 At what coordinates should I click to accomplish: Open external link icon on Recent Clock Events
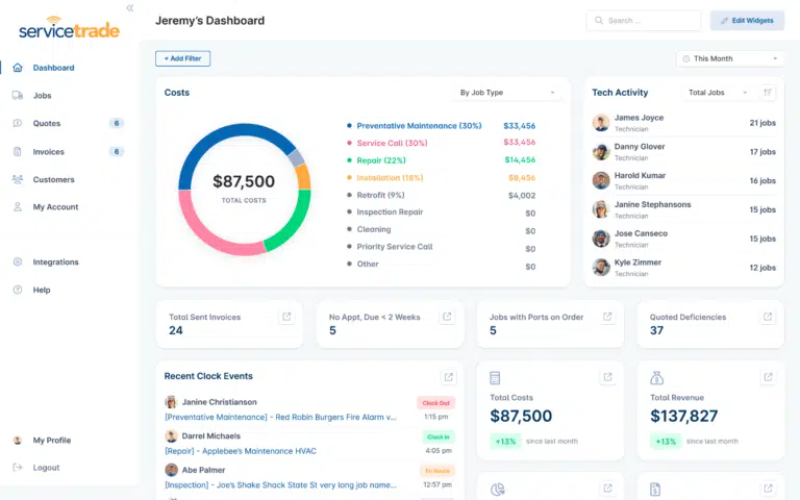pos(448,377)
